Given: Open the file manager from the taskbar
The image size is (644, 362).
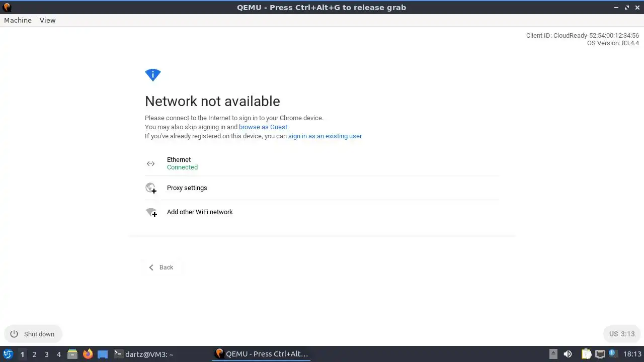Looking at the screenshot, I should click(72, 354).
